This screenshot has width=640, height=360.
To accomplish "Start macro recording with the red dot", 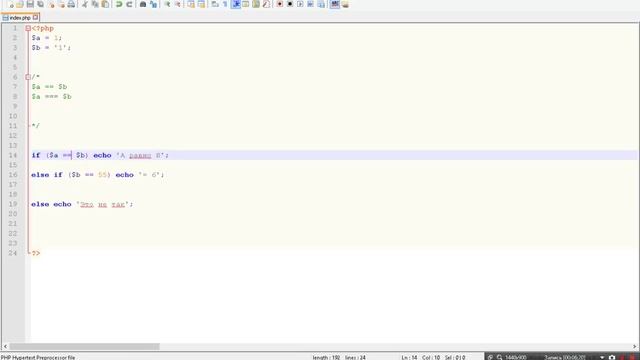I will tap(280, 4).
